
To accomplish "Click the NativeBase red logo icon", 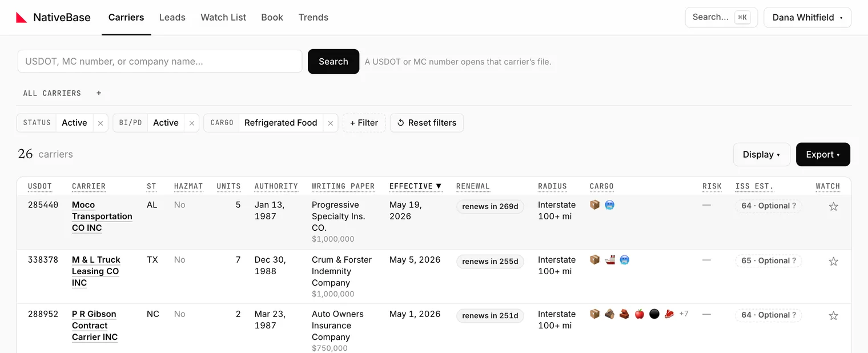I will pos(21,18).
